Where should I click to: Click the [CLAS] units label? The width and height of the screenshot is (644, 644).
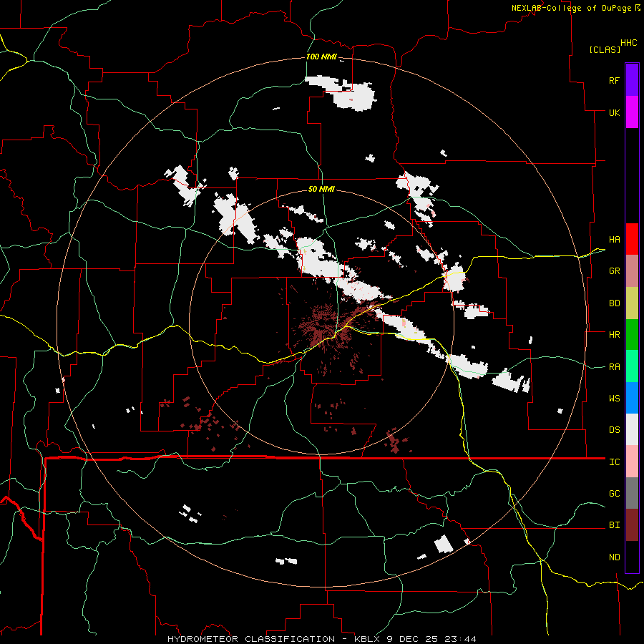tap(605, 49)
